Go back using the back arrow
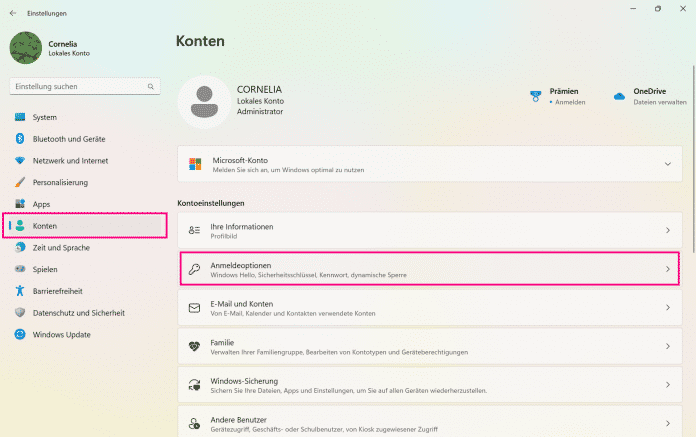The width and height of the screenshot is (696, 437). (13, 12)
